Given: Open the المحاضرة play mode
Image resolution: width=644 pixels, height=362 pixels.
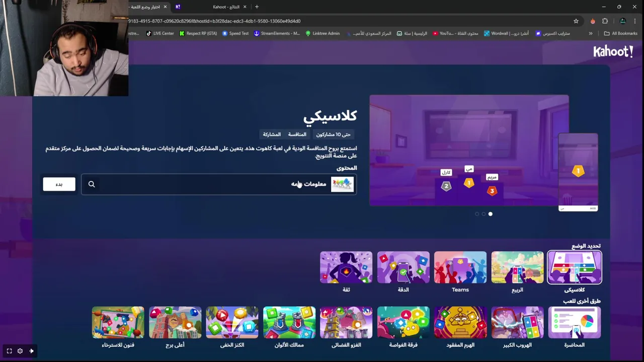Looking at the screenshot, I should pyautogui.click(x=575, y=322).
